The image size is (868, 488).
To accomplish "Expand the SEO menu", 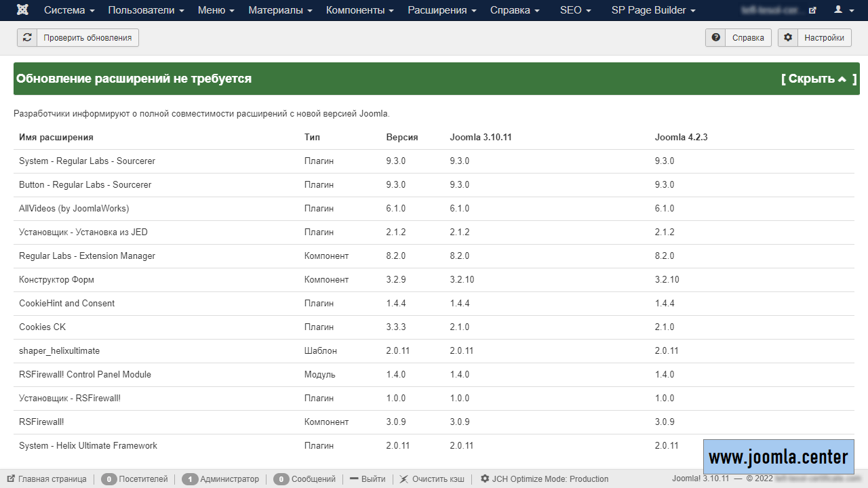I will coord(576,10).
